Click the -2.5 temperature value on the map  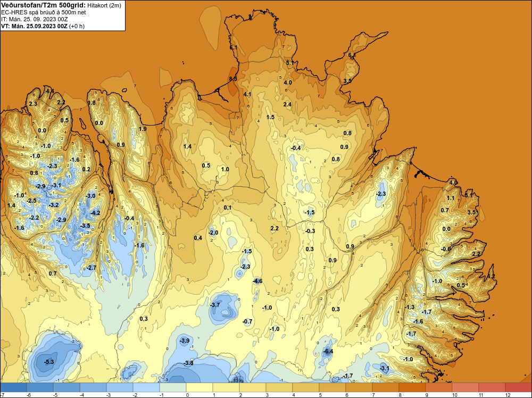[x=31, y=201]
